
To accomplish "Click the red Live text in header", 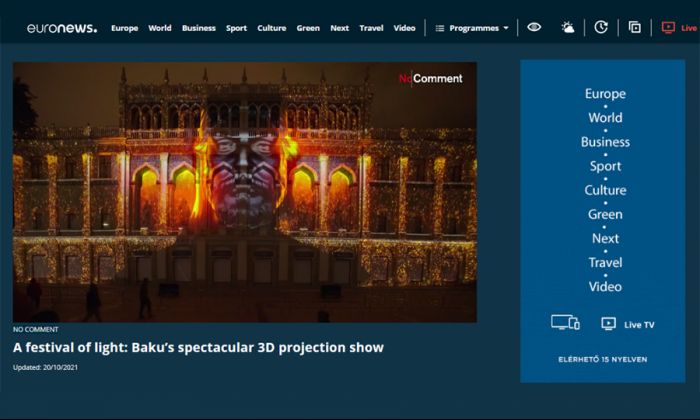I will (689, 28).
